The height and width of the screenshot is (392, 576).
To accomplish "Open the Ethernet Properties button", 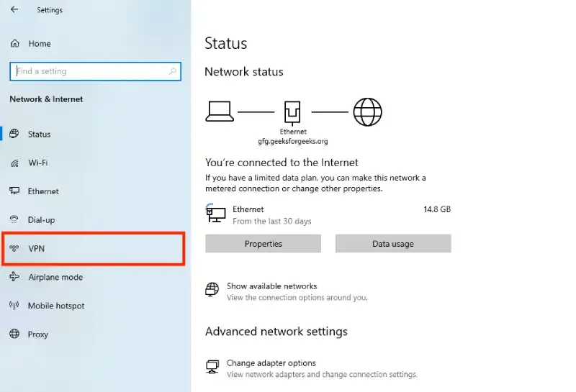I will [x=263, y=244].
